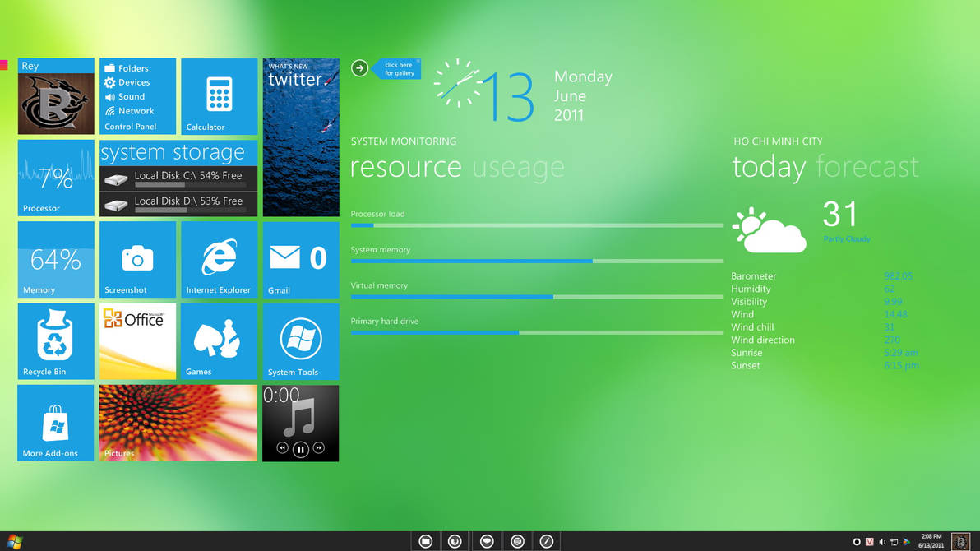Open the Rey user profile tile
The image size is (980, 551).
(x=56, y=96)
